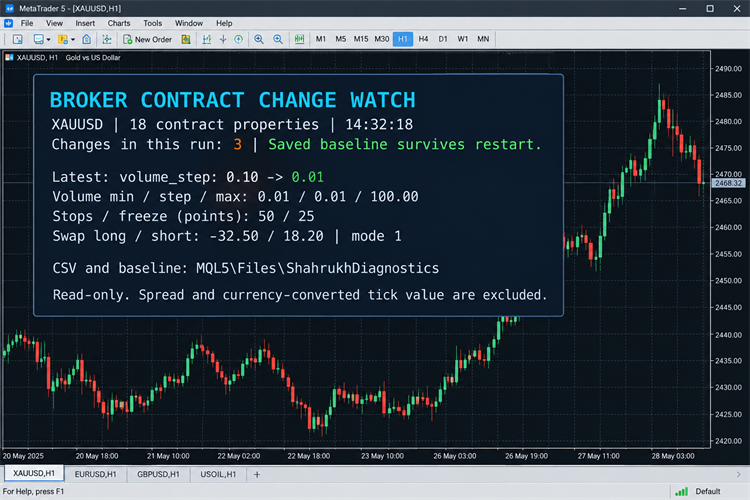Open the Tools menu
The image size is (750, 500).
pos(153,23)
